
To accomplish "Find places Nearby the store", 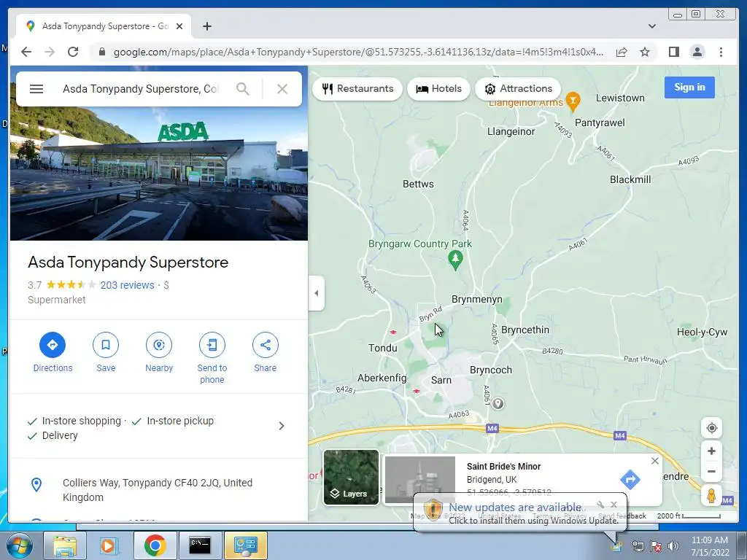I will [x=158, y=345].
